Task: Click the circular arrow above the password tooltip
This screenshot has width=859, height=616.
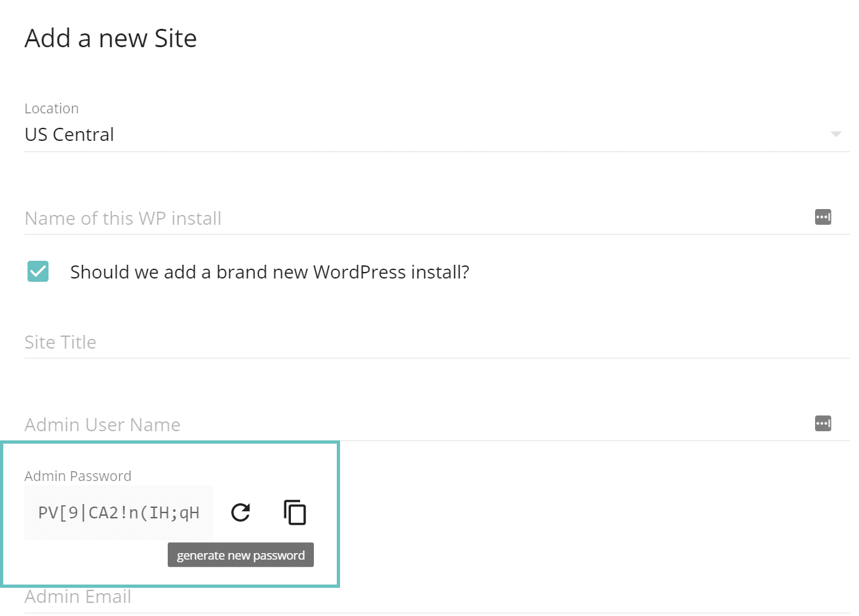Action: 240,512
